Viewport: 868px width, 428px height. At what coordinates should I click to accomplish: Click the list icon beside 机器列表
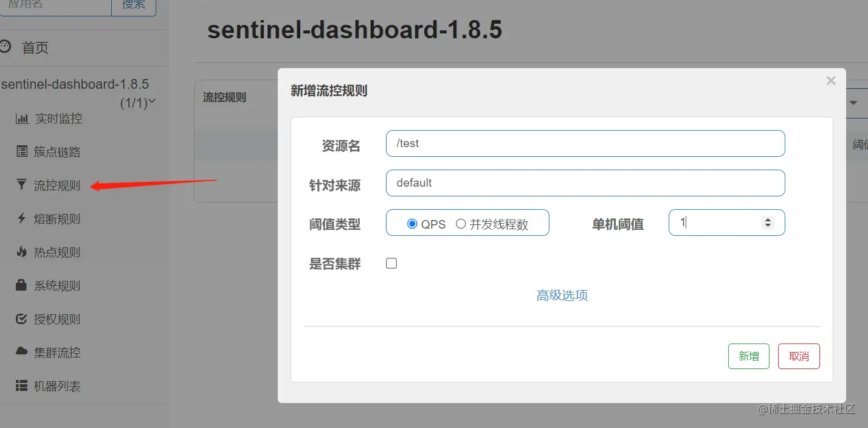click(x=22, y=386)
